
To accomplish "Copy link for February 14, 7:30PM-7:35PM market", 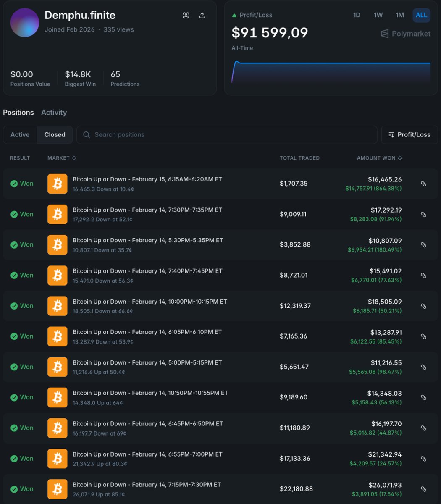I will click(423, 214).
